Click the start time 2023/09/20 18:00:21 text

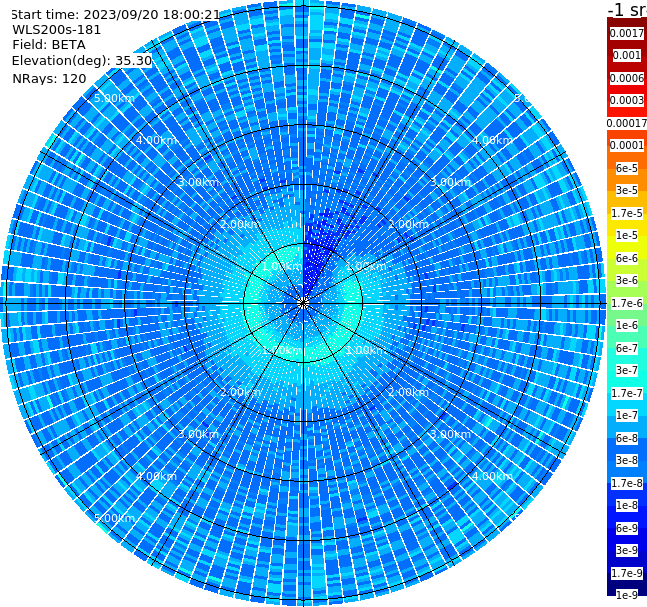click(x=115, y=15)
